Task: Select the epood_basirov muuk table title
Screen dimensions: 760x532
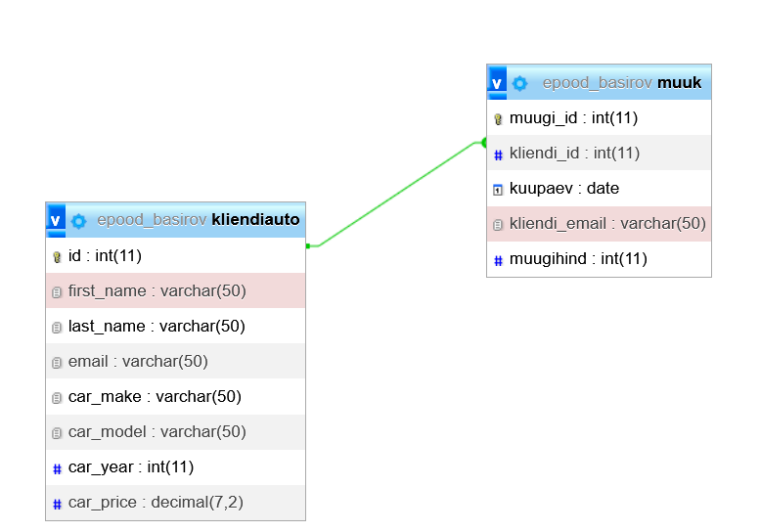Action: point(622,83)
